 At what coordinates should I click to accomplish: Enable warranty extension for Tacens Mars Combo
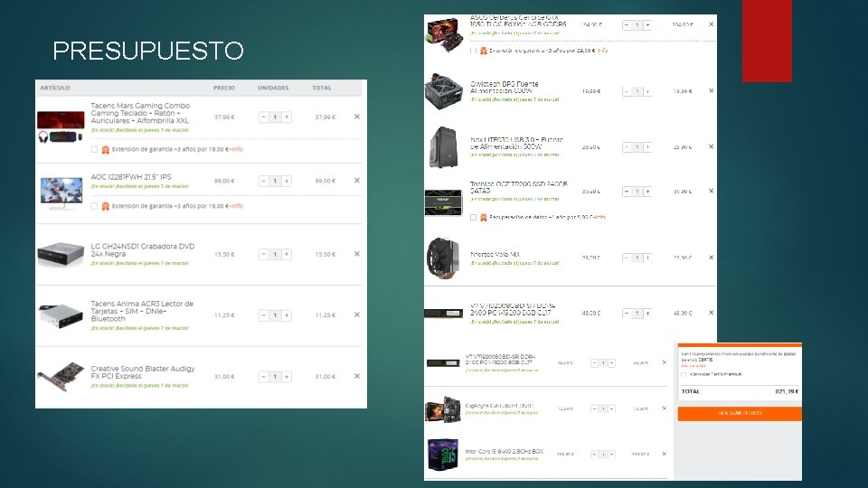94,149
